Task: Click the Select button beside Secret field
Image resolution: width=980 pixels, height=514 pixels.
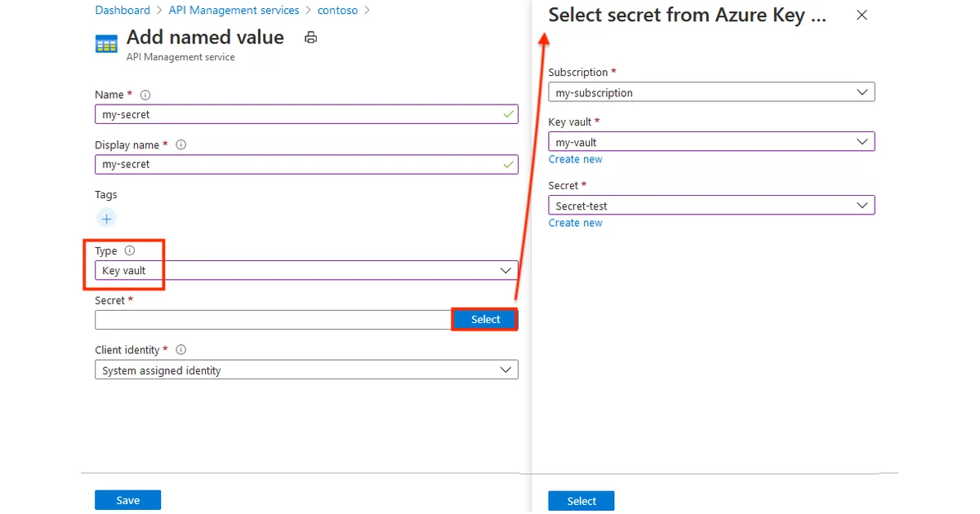Action: (485, 319)
